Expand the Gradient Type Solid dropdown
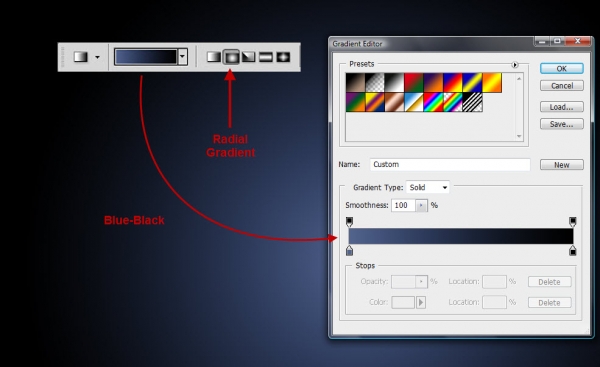Image resolution: width=600 pixels, height=367 pixels. coord(427,188)
